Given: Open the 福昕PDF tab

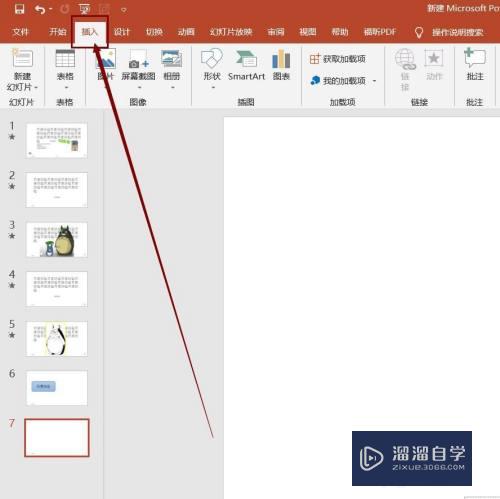Looking at the screenshot, I should [380, 32].
